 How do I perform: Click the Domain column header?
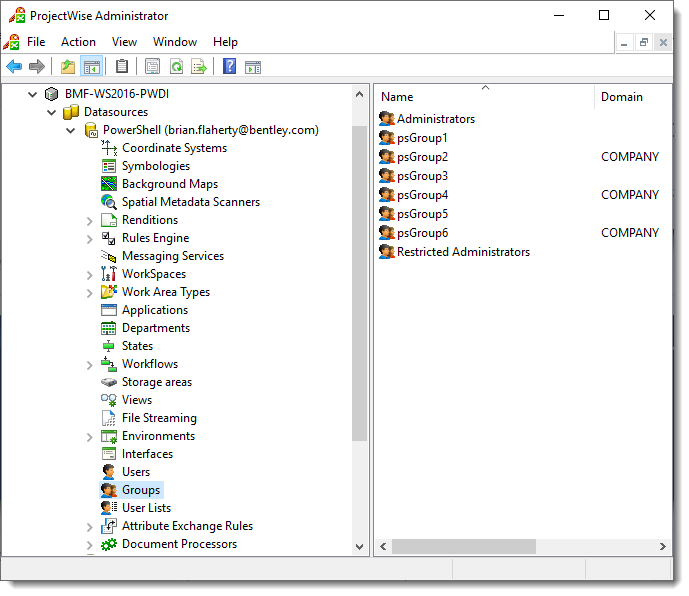(621, 97)
